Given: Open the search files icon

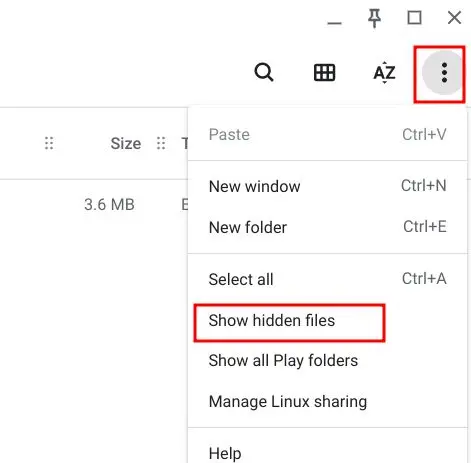Looking at the screenshot, I should click(x=264, y=72).
